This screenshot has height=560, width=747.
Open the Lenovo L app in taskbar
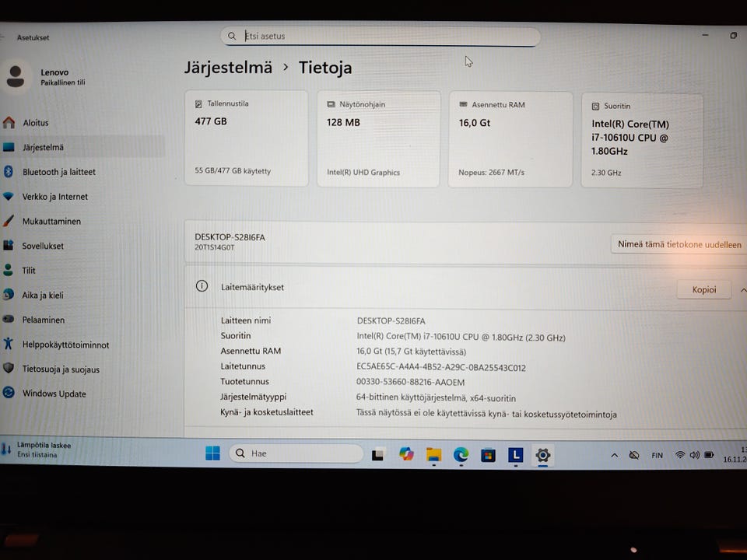[515, 455]
